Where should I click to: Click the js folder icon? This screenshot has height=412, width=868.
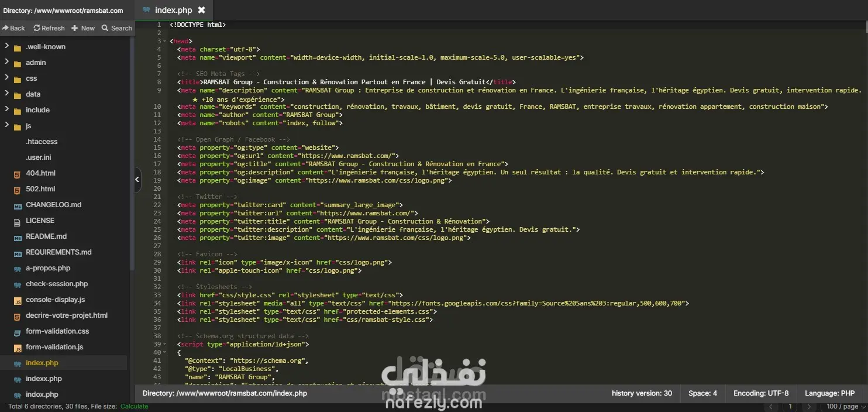[18, 126]
